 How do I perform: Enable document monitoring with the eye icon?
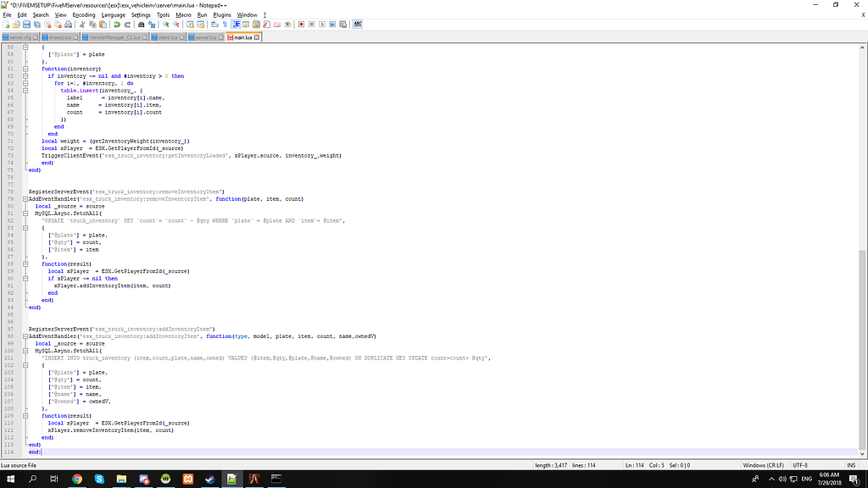[x=287, y=23]
